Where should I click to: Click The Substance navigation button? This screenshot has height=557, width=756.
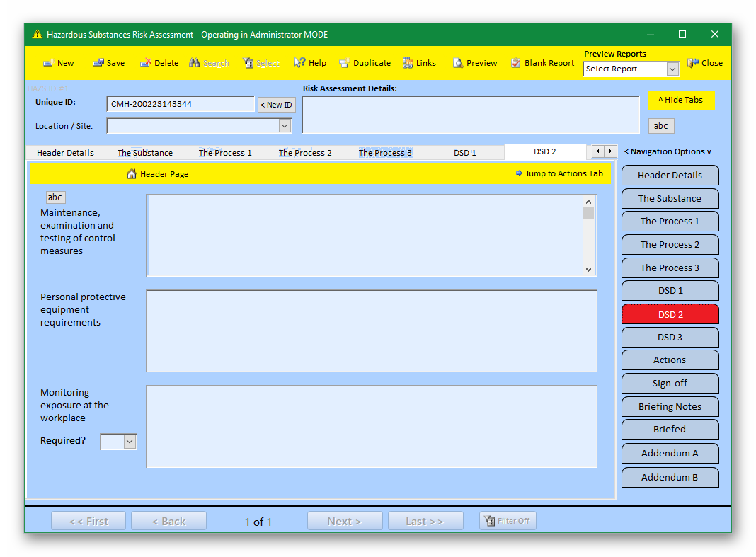670,198
